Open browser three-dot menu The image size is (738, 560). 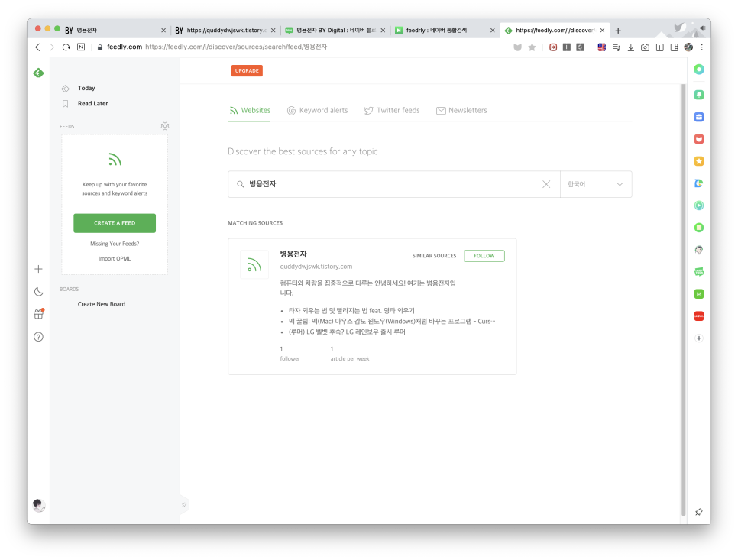[x=702, y=47]
